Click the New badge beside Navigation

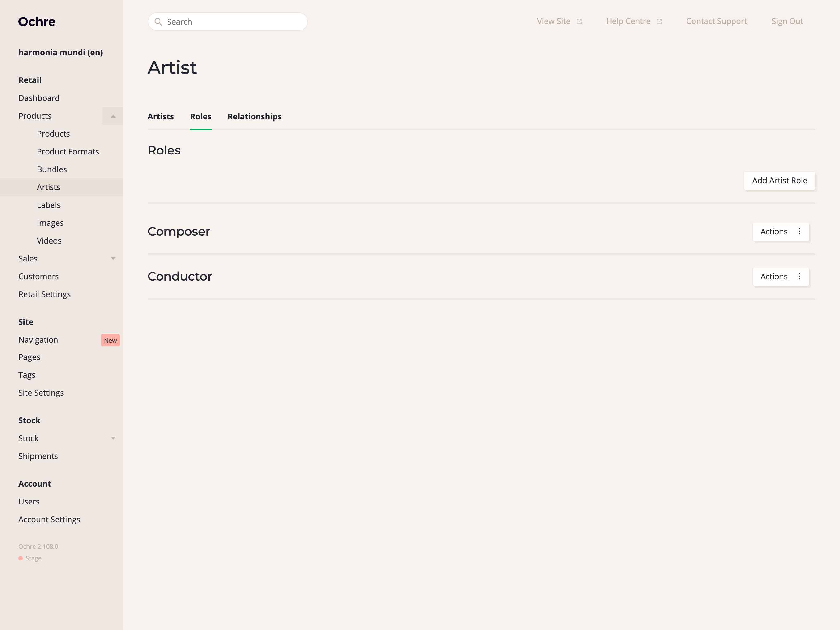click(110, 340)
